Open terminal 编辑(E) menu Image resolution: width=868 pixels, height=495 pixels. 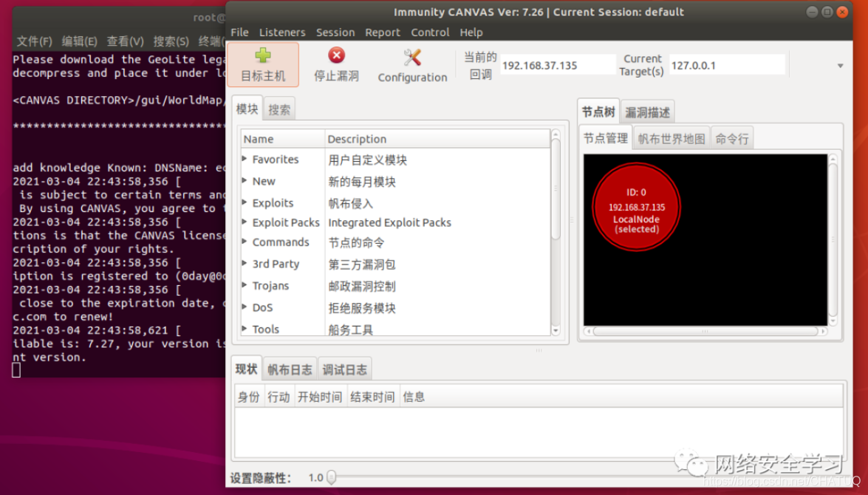79,41
